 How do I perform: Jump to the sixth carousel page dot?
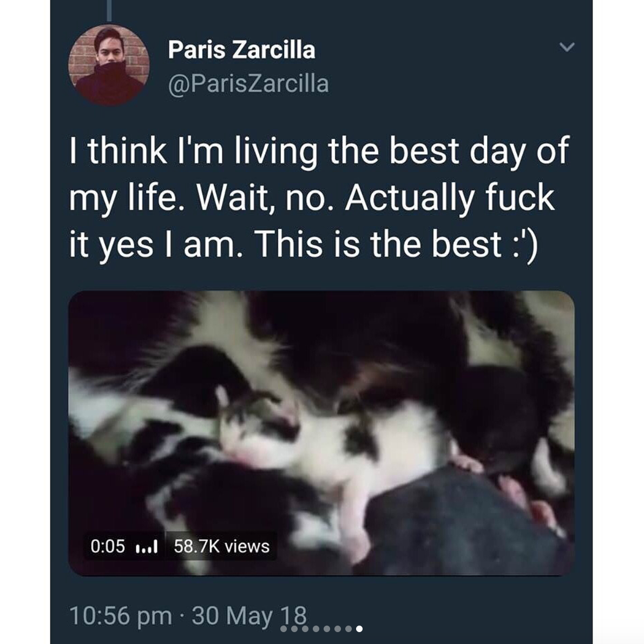[338, 629]
